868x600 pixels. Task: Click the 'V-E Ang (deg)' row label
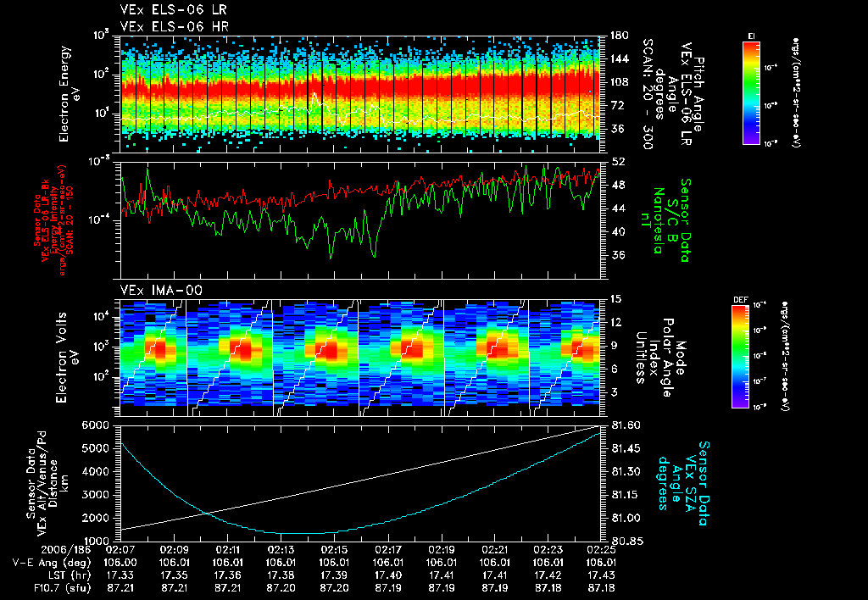click(x=52, y=563)
